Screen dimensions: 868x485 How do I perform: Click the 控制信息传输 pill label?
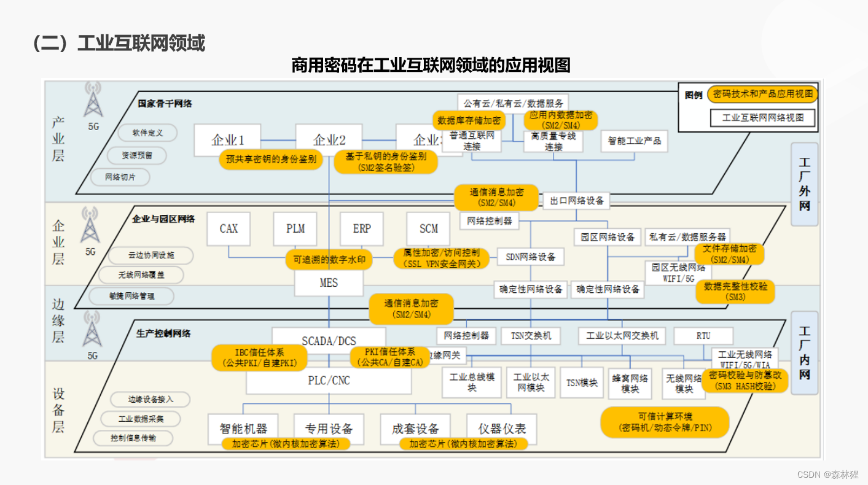(x=133, y=438)
